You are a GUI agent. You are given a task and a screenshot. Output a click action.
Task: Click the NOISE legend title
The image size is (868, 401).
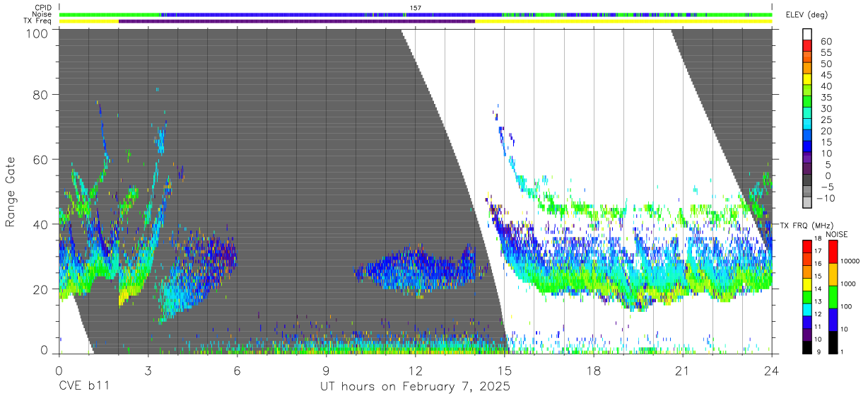click(836, 234)
